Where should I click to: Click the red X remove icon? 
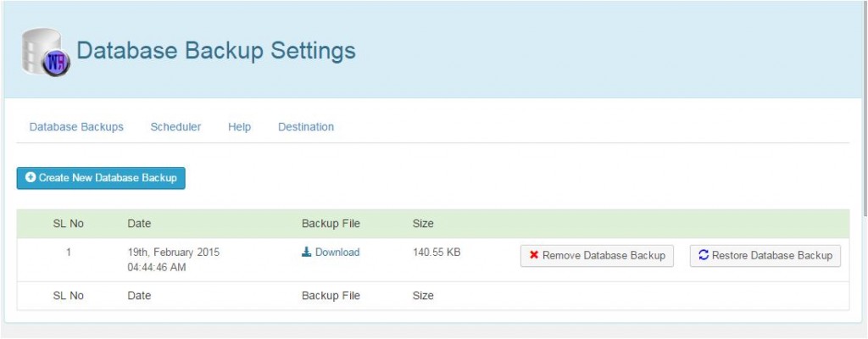(534, 255)
